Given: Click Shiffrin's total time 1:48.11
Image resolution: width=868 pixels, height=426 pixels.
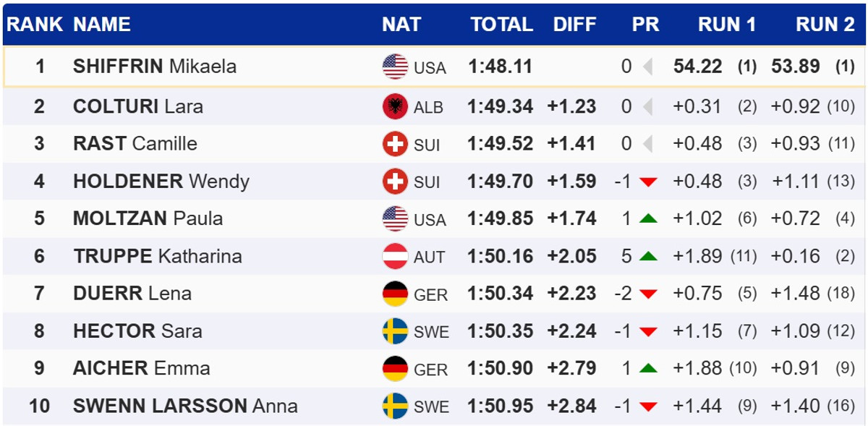Looking at the screenshot, I should click(x=500, y=67).
